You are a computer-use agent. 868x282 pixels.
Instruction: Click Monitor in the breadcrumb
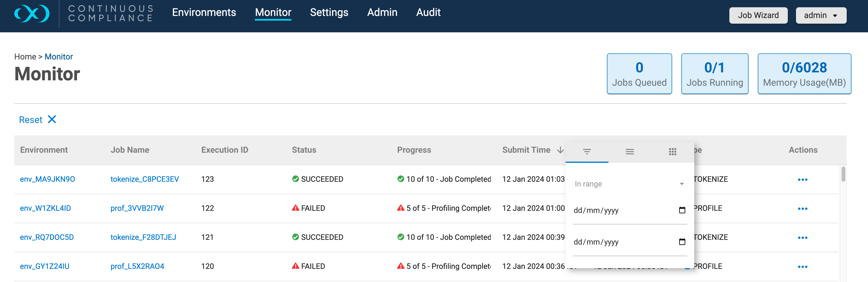click(x=59, y=57)
